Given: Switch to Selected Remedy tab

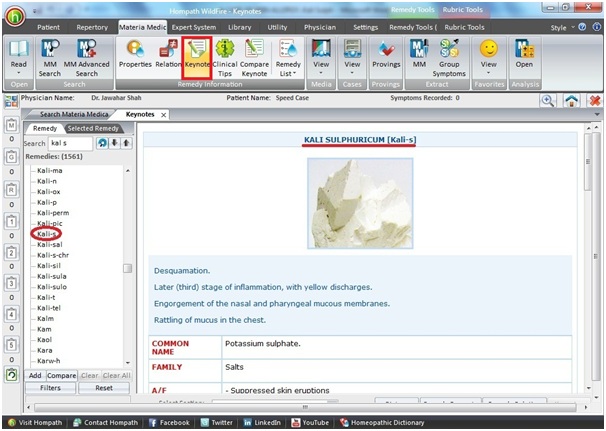Looking at the screenshot, I should pyautogui.click(x=93, y=128).
